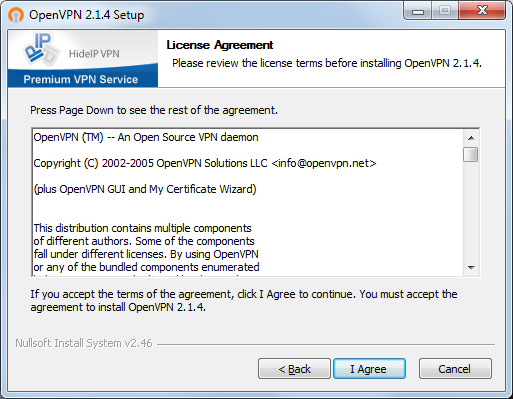The width and height of the screenshot is (513, 399).
Task: Click 'If you accept the terms' instruction text
Action: (x=244, y=300)
